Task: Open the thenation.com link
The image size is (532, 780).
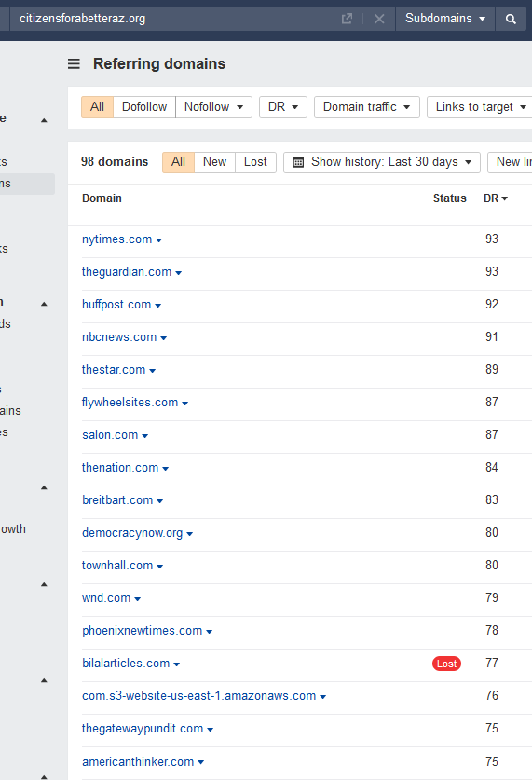Action: 120,468
